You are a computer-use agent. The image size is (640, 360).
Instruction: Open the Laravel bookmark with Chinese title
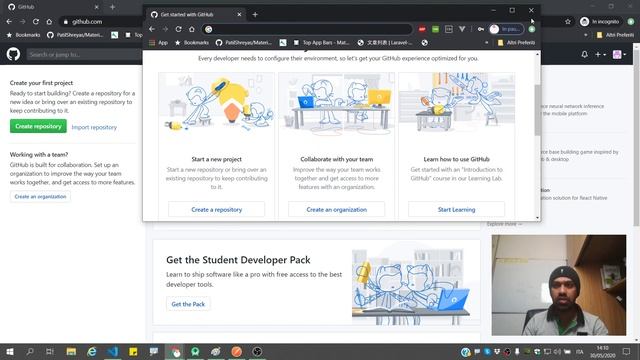(x=385, y=42)
